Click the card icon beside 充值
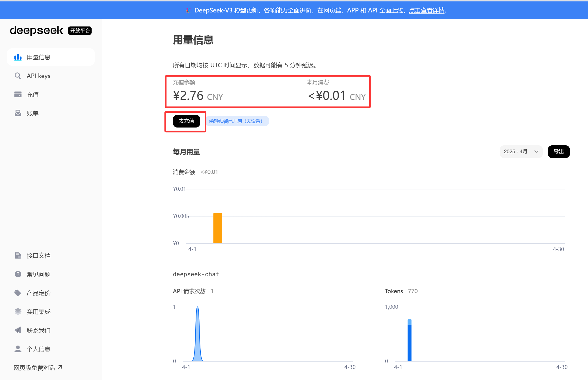 [x=18, y=94]
